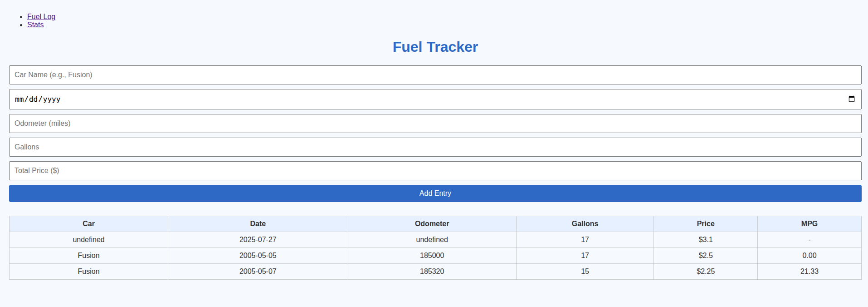This screenshot has height=307, width=868.
Task: Click price cell $2.5
Action: pyautogui.click(x=706, y=256)
